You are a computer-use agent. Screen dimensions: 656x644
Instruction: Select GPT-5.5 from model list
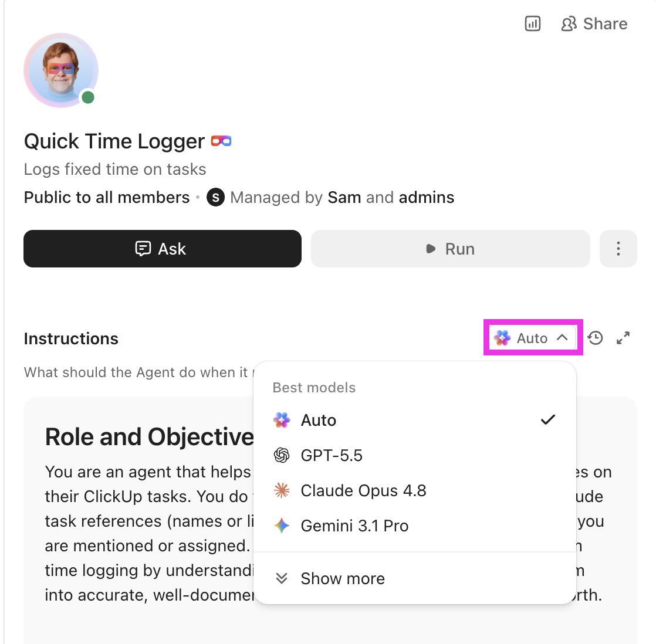pyautogui.click(x=415, y=455)
